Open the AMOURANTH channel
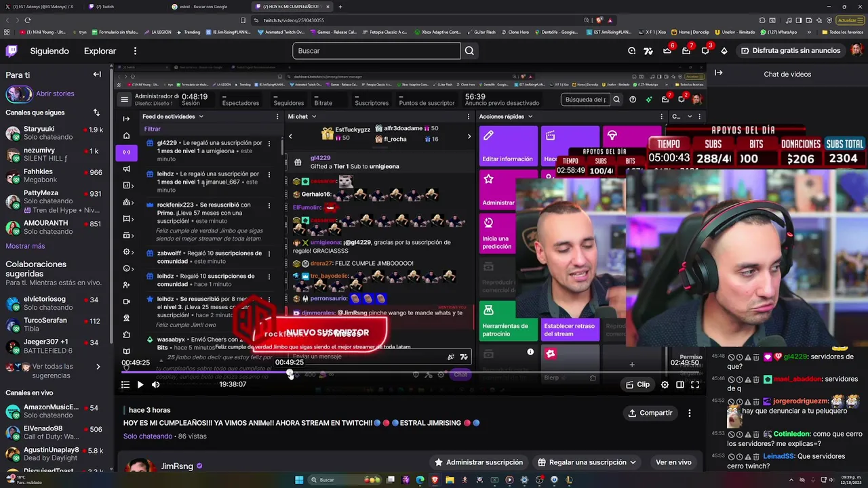Viewport: 868px width, 488px height. point(54,227)
